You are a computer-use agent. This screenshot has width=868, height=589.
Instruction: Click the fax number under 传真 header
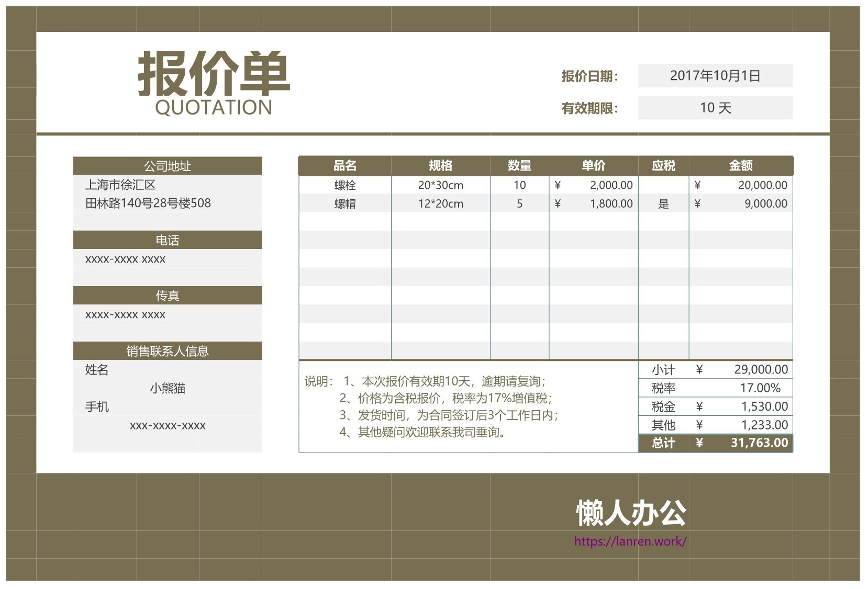[x=126, y=315]
